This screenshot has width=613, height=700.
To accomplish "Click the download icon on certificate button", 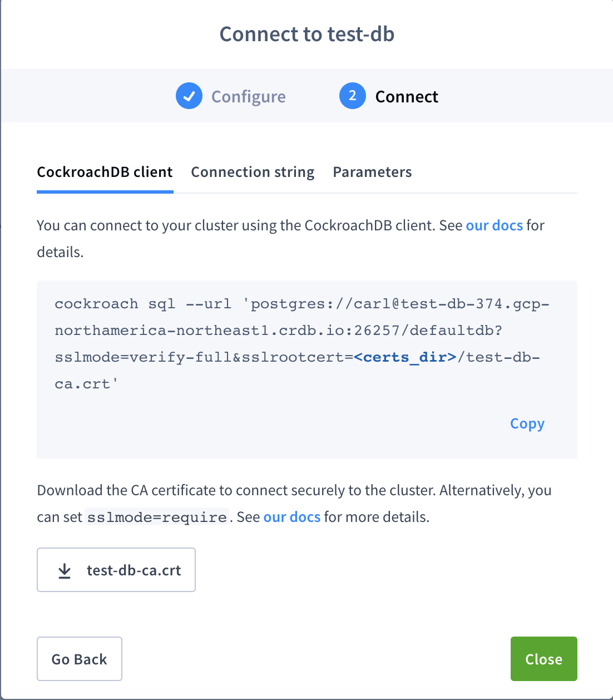I will 65,570.
